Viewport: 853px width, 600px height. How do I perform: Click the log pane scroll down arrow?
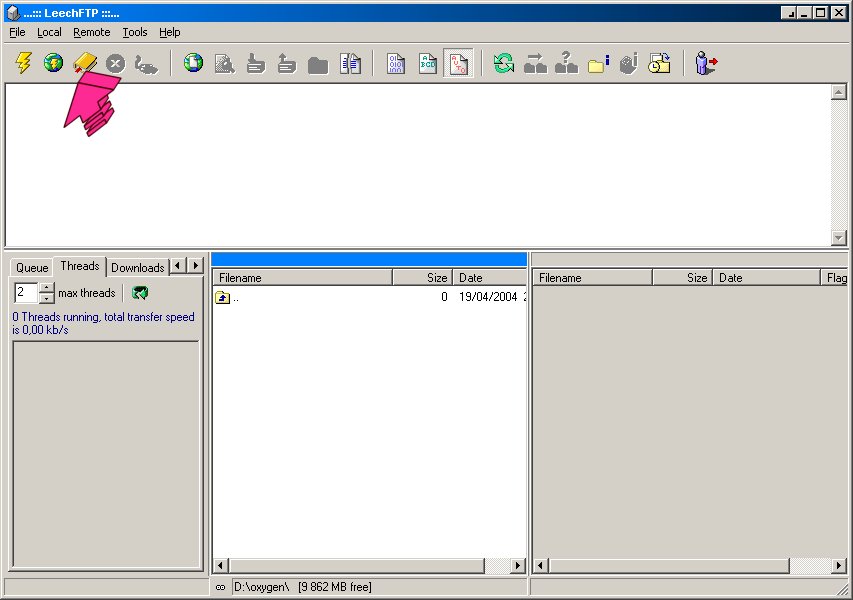[x=839, y=238]
